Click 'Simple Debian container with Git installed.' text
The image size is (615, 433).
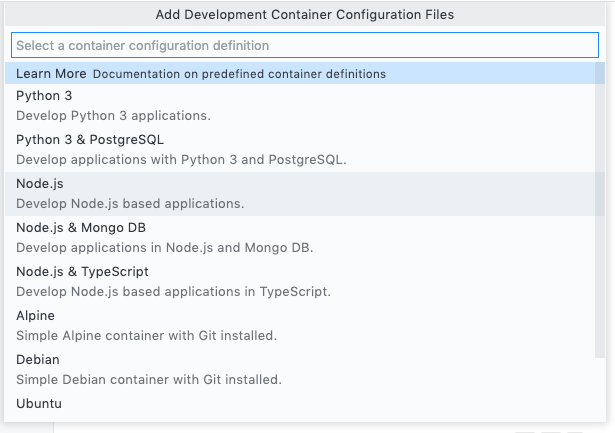pos(149,380)
